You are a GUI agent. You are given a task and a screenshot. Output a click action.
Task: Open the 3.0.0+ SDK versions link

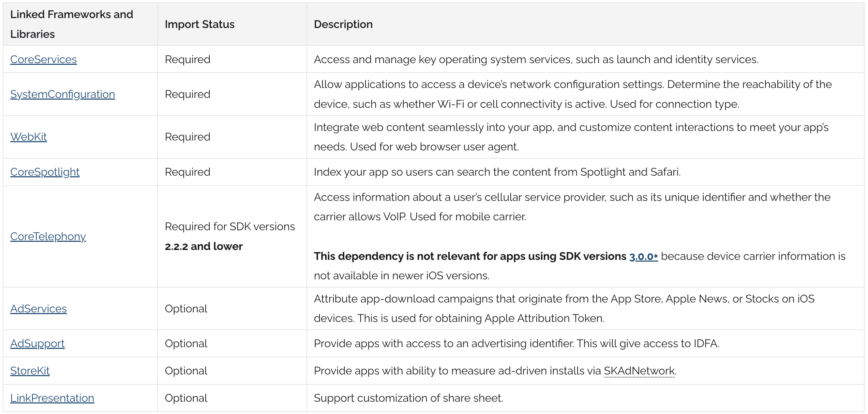(x=643, y=256)
